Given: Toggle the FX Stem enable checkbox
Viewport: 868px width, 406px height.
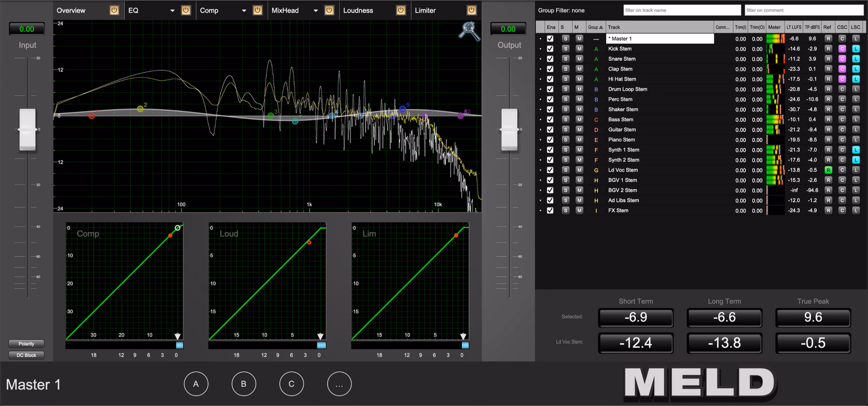Looking at the screenshot, I should 550,211.
